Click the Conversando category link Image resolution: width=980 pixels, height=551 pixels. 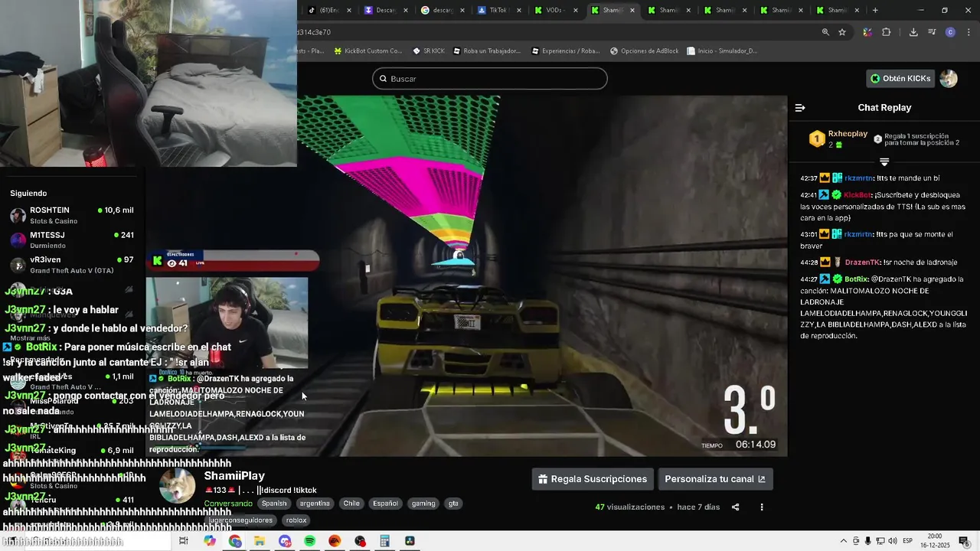click(228, 504)
